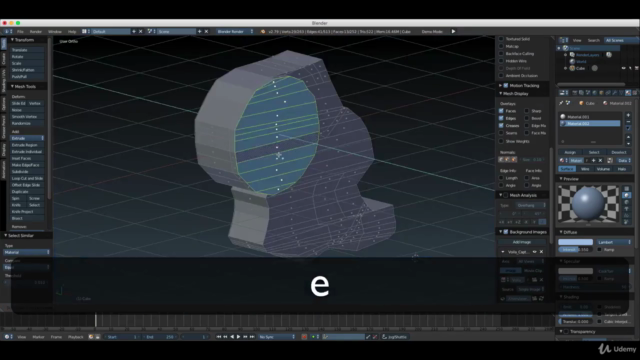The image size is (640, 360).
Task: Open the timeline Marker menu
Action: tap(38, 337)
